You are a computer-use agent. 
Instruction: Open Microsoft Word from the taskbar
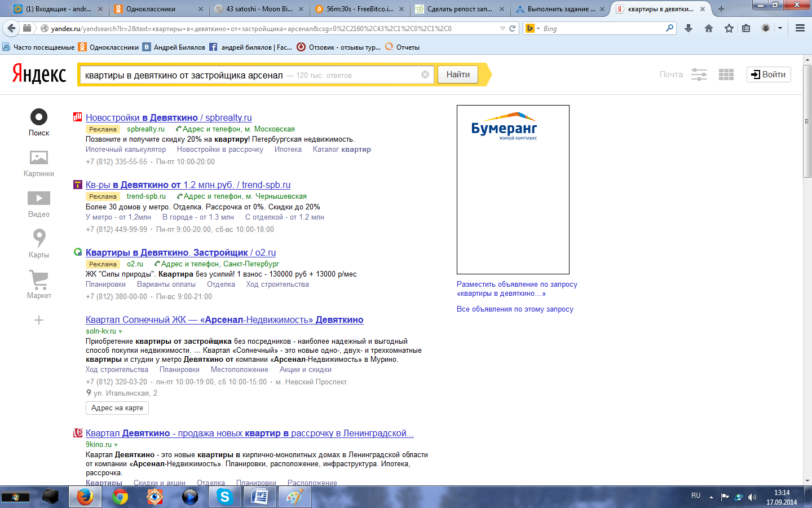pyautogui.click(x=260, y=497)
